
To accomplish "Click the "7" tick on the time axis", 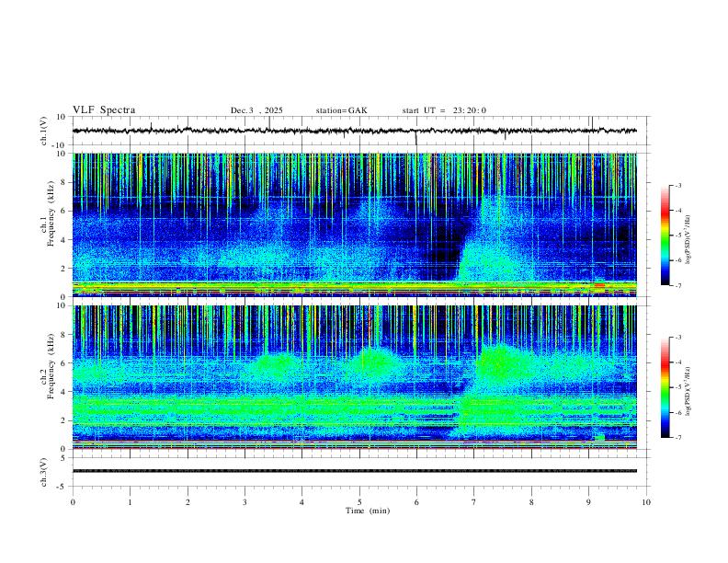I will point(474,502).
